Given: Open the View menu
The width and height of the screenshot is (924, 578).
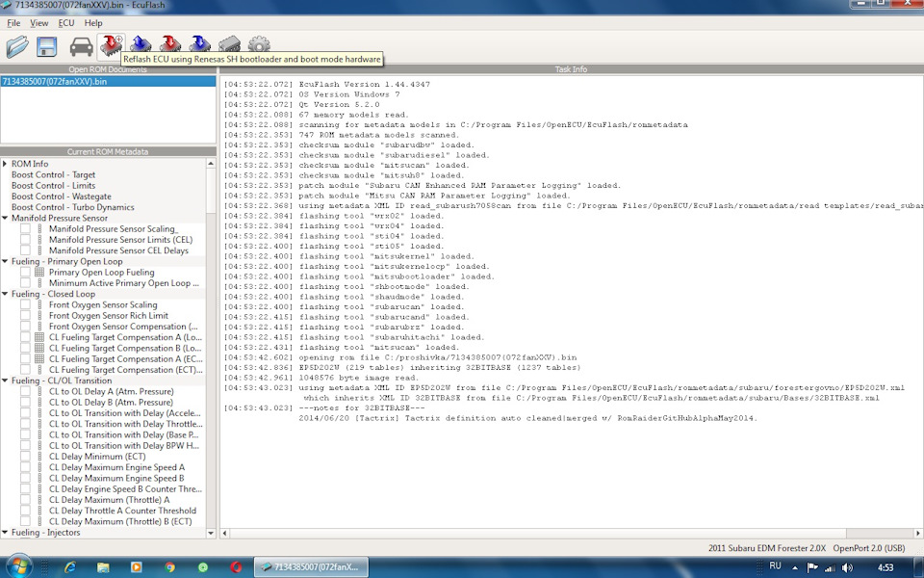Looking at the screenshot, I should 38,23.
